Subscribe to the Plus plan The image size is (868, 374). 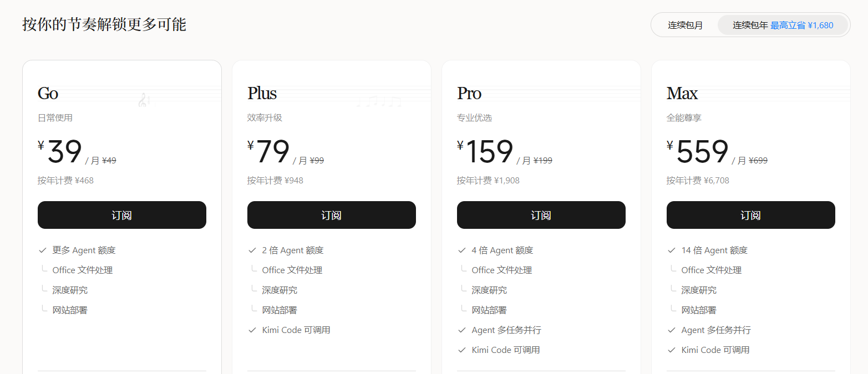click(x=332, y=215)
